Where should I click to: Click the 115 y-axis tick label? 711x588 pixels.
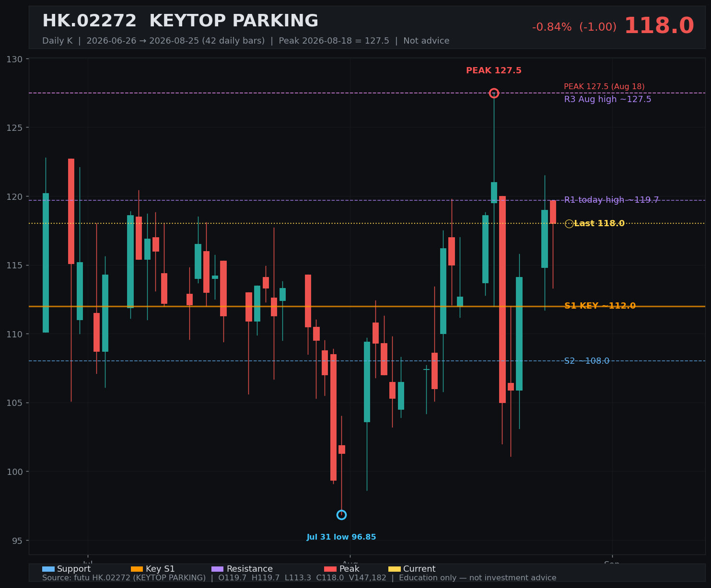point(15,265)
